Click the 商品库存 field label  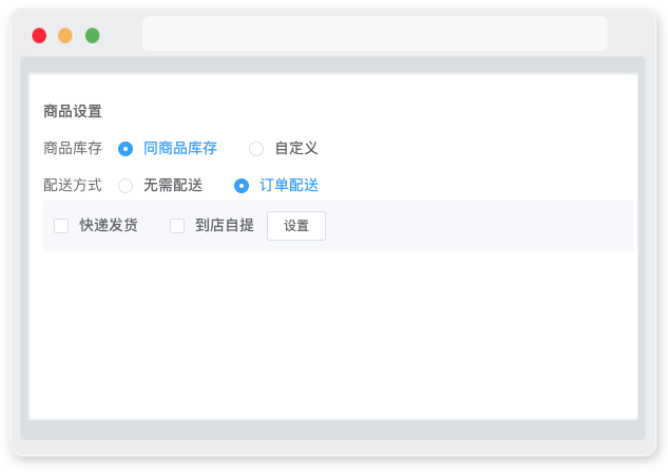(x=73, y=148)
